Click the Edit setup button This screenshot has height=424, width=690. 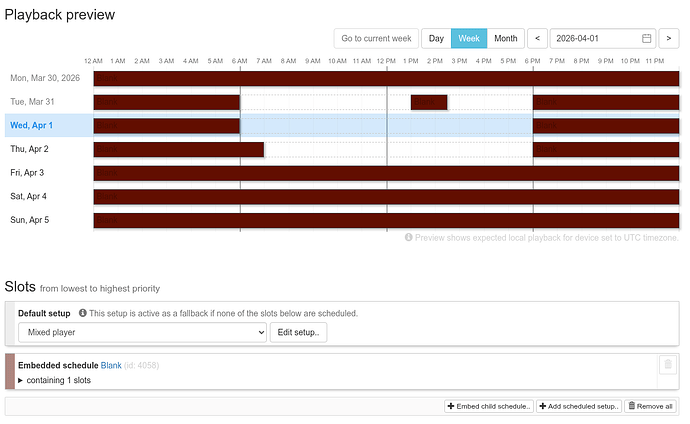[299, 332]
